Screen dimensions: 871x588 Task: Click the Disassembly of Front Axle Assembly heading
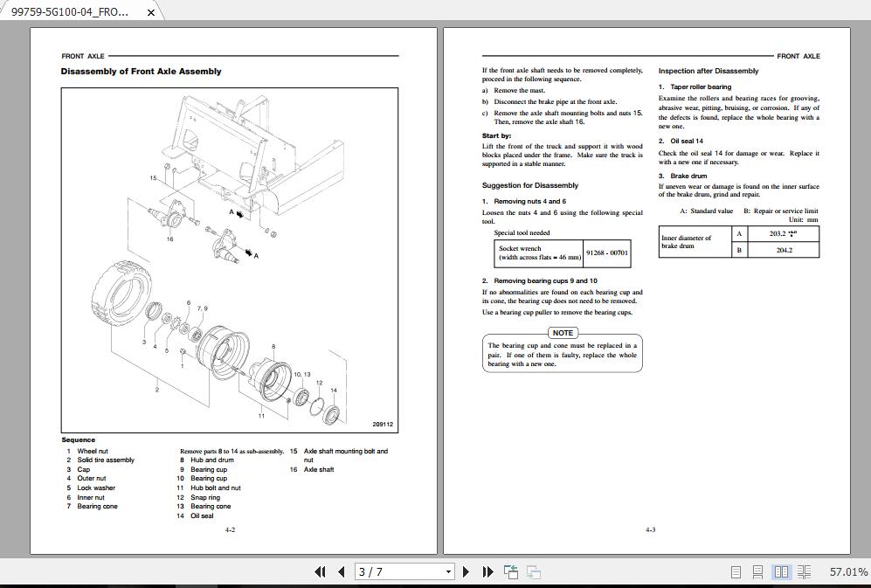click(x=141, y=72)
